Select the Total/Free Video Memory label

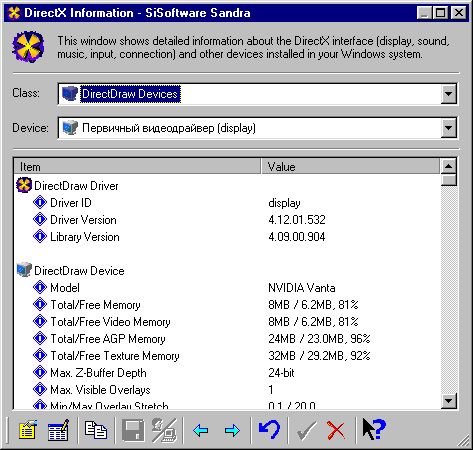110,322
